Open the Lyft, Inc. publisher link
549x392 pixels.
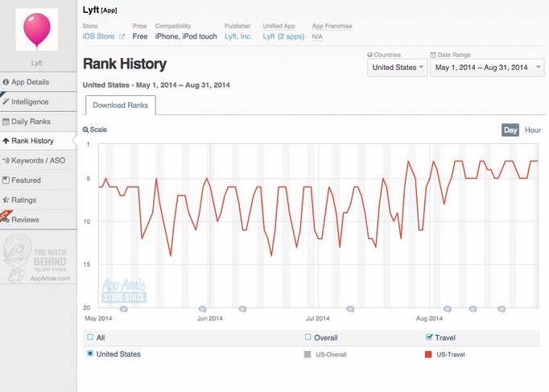(x=238, y=36)
